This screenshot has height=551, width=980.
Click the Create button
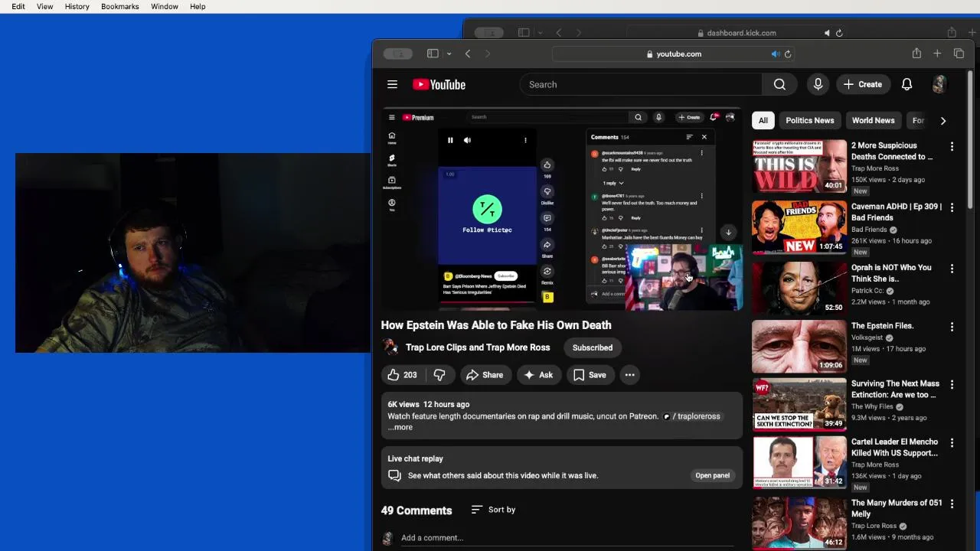point(863,84)
